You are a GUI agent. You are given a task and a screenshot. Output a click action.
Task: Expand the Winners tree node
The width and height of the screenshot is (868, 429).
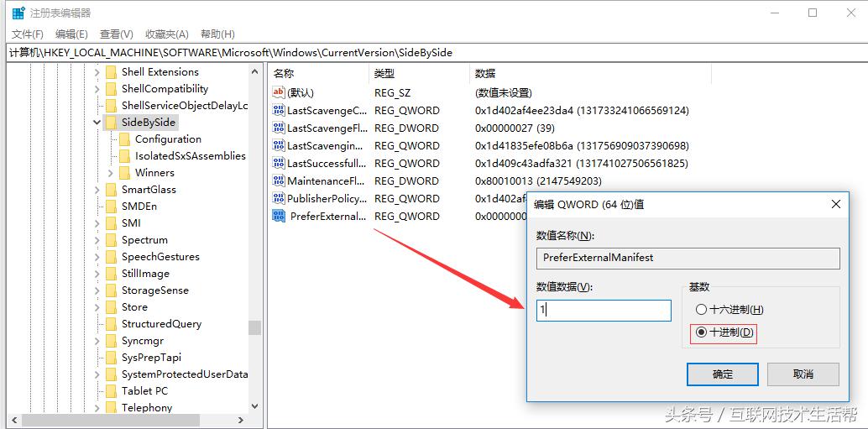(x=111, y=173)
